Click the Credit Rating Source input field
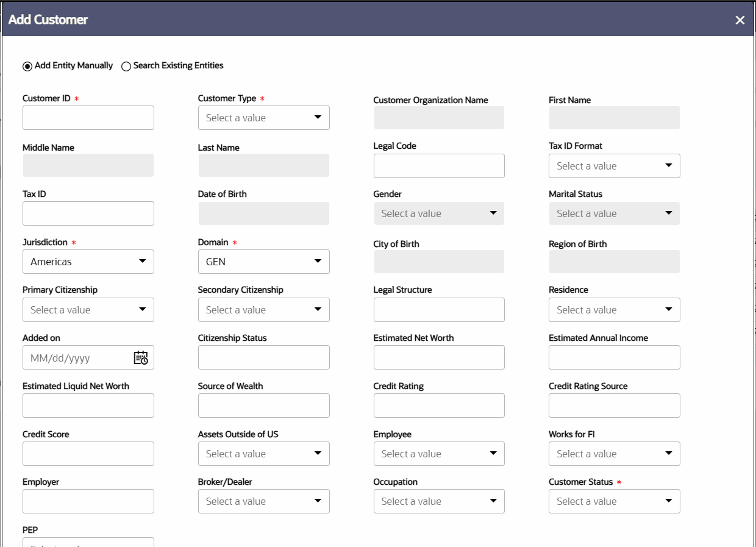756x547 pixels. click(615, 406)
